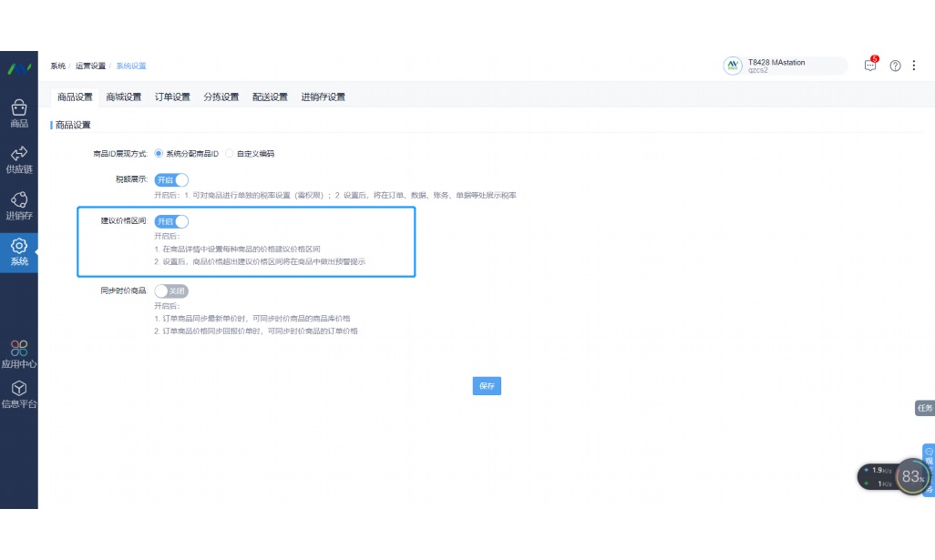The image size is (935, 560).
Task: Open the 信息平台 sidebar icon
Action: coord(18,392)
